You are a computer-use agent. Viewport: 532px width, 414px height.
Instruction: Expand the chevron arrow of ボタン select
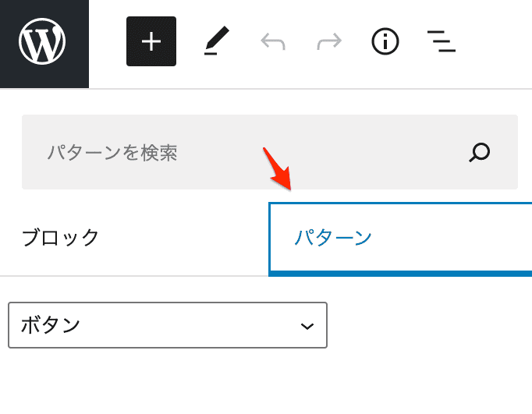(x=307, y=326)
